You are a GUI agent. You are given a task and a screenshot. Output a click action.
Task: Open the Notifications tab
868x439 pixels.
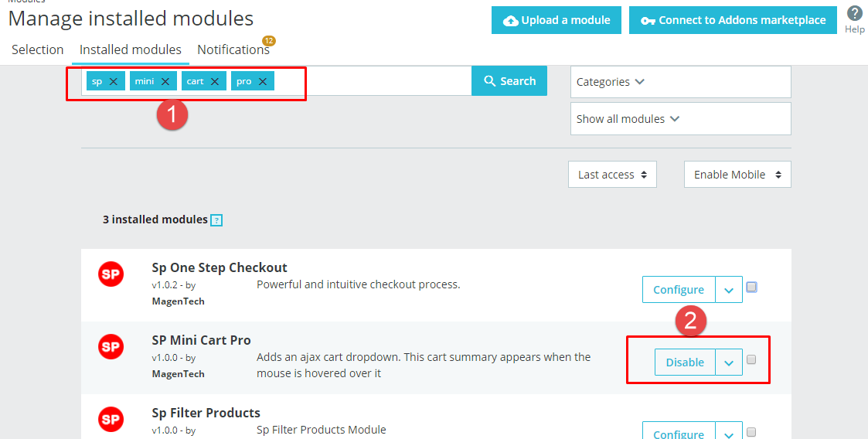pos(233,49)
